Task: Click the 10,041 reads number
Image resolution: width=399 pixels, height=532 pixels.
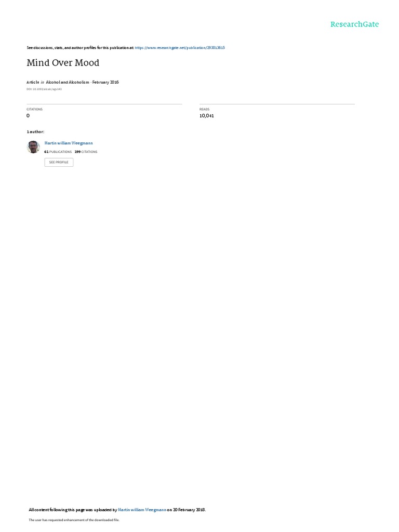Action: point(207,116)
